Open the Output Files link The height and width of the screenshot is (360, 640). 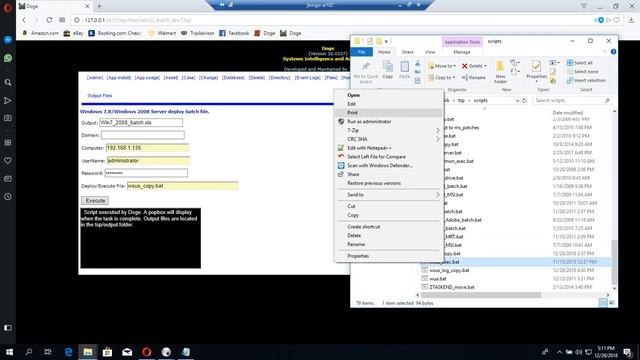100,96
